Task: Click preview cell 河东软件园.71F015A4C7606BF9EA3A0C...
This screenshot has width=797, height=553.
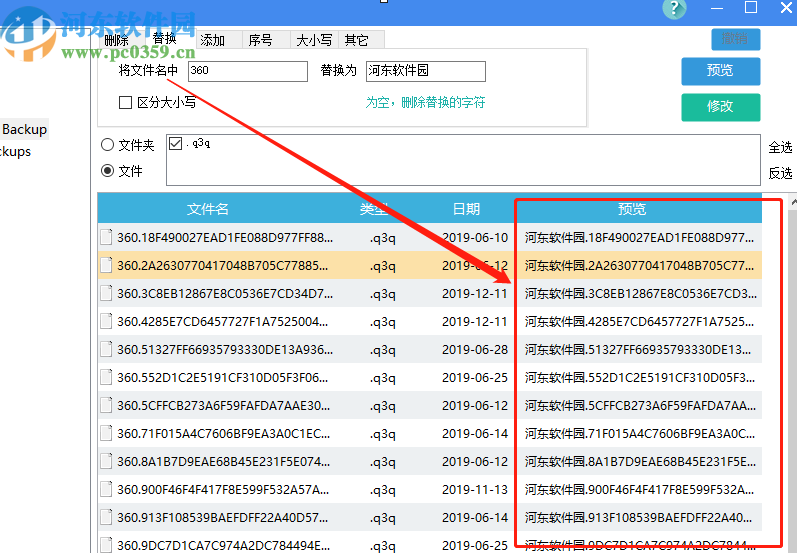Action: [639, 433]
